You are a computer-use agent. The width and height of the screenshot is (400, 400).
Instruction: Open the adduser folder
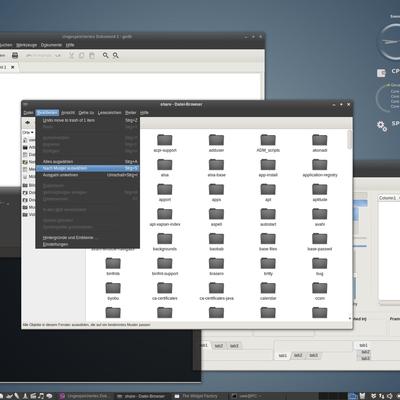(216, 143)
